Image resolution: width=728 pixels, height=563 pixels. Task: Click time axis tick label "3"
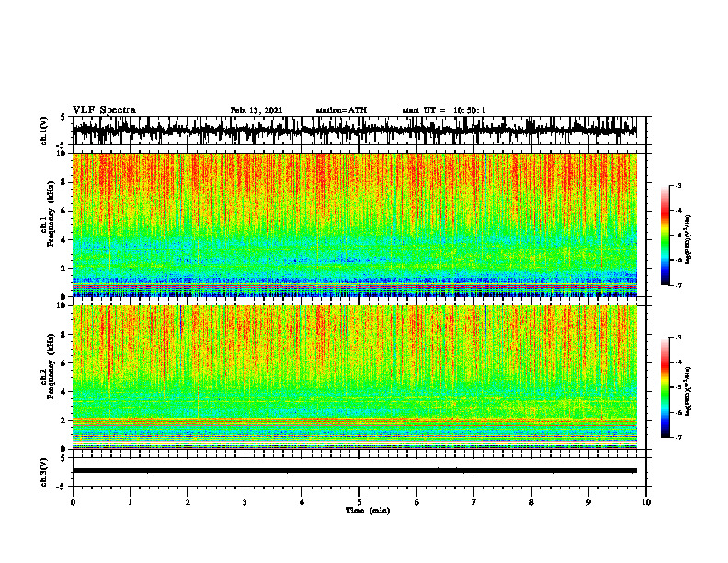point(245,502)
